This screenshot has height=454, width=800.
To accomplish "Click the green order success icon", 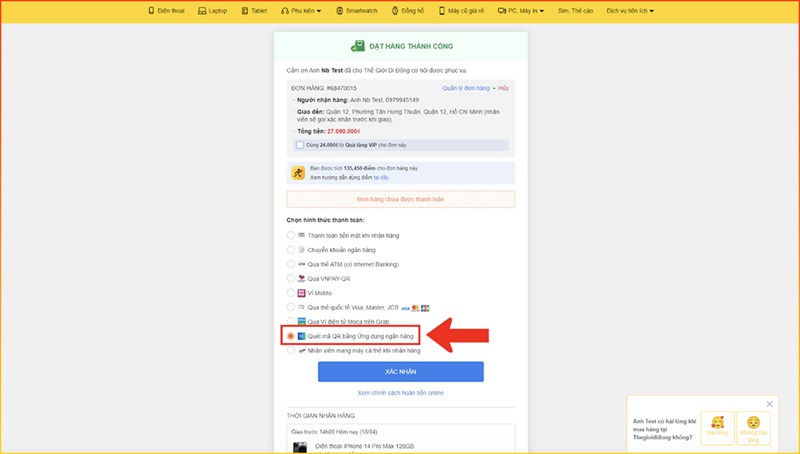I will 357,46.
